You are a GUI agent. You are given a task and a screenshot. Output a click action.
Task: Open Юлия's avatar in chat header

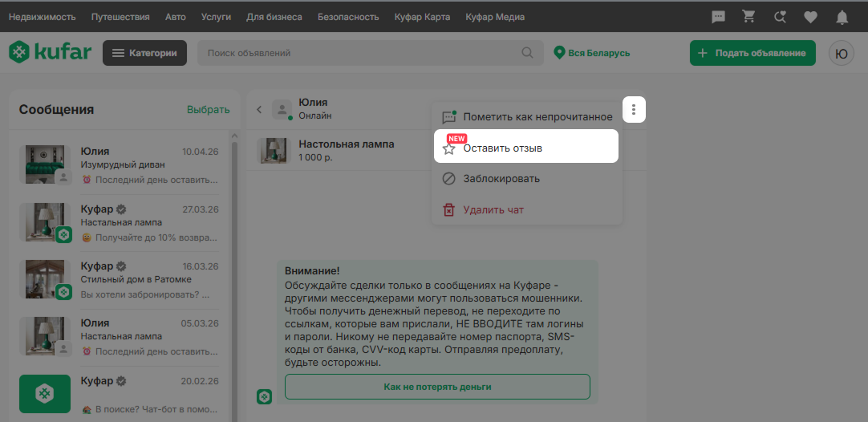coord(282,110)
